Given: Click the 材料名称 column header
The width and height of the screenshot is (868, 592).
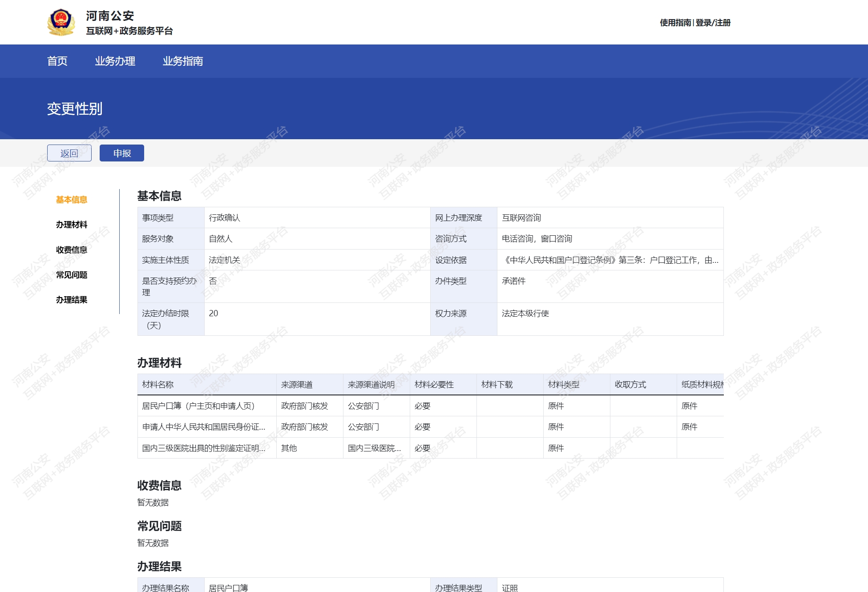Looking at the screenshot, I should point(158,385).
